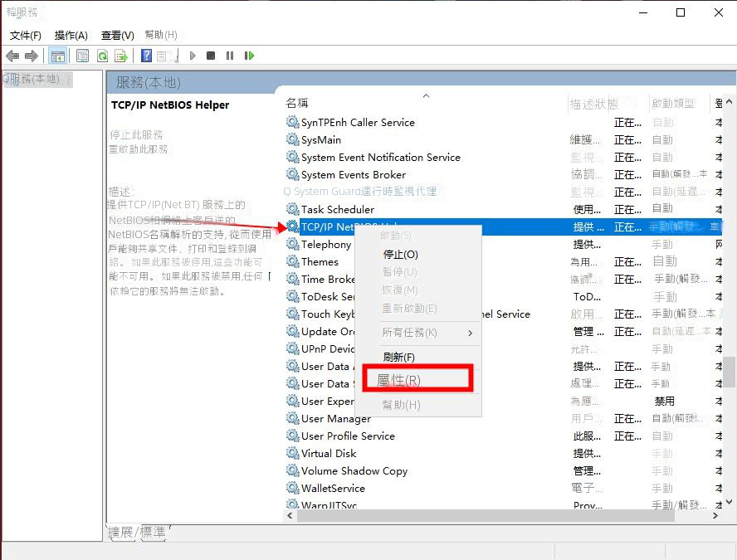The width and height of the screenshot is (737, 560).
Task: Click the Export List toolbar icon
Action: [121, 56]
